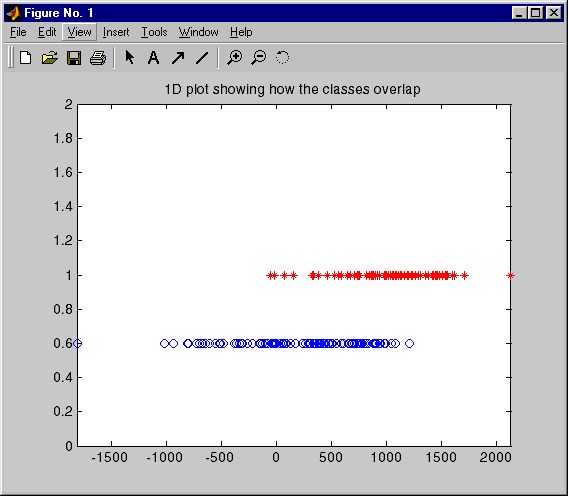Open the Edit menu

pyautogui.click(x=47, y=32)
